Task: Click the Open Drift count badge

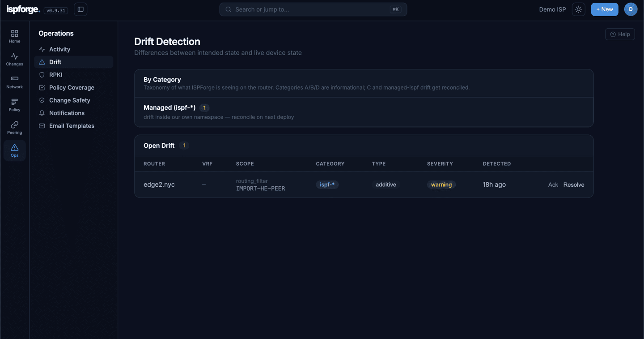Action: coord(184,146)
